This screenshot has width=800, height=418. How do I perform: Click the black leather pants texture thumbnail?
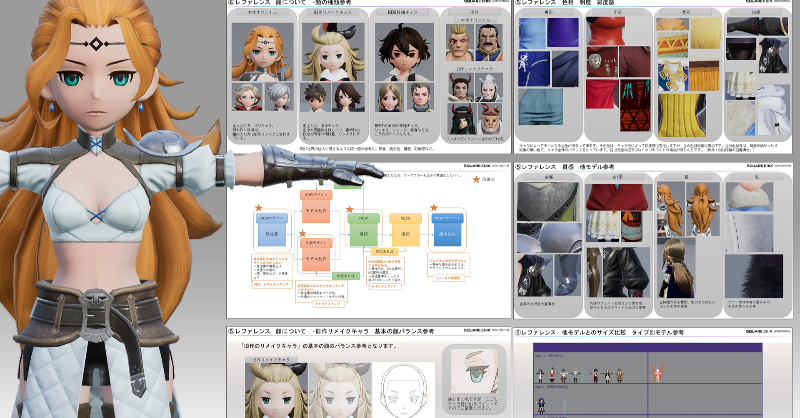(x=626, y=273)
